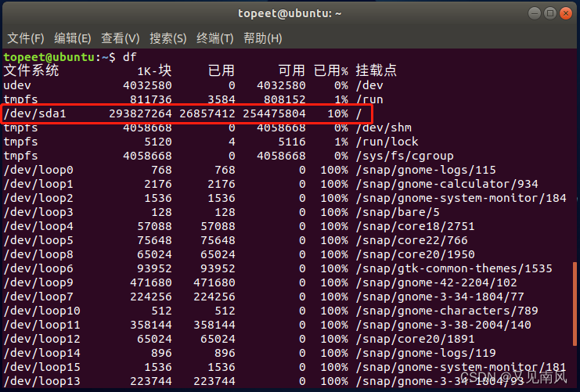This screenshot has width=580, height=392.
Task: Click the 10% usage value
Action: 337,113
